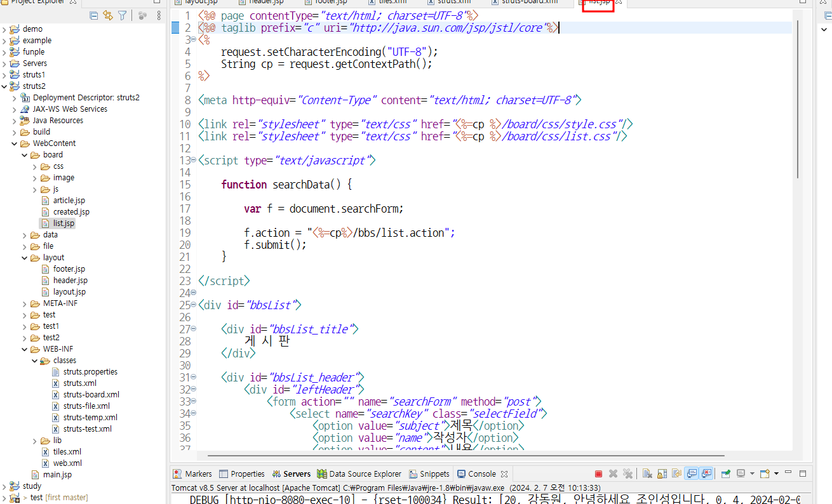Click the Deployment Descriptor: struts2 icon
Screen dimensions: 832x504
25,98
